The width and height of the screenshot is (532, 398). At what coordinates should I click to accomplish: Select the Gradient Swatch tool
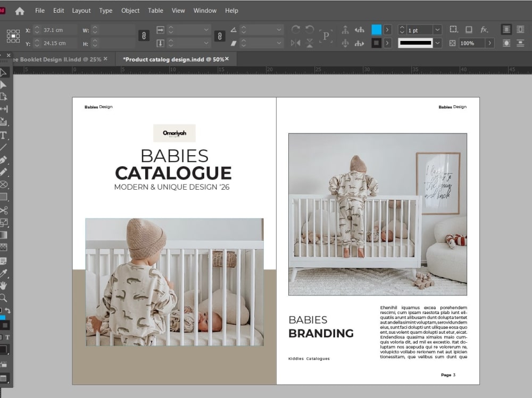3,235
